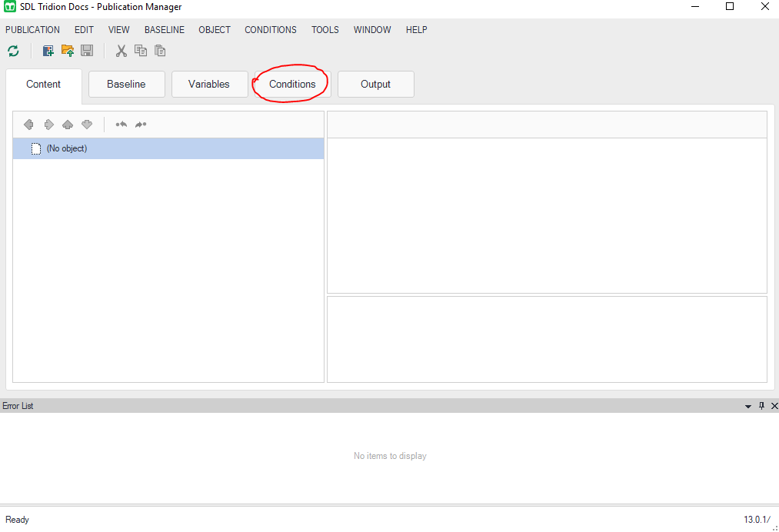The width and height of the screenshot is (779, 532).
Task: Click the Open Publication folder icon
Action: [68, 52]
